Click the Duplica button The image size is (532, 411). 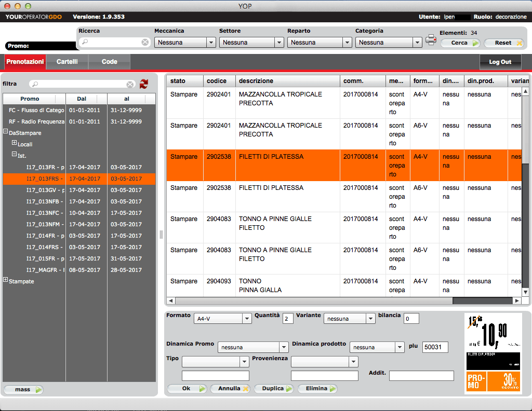pyautogui.click(x=274, y=388)
